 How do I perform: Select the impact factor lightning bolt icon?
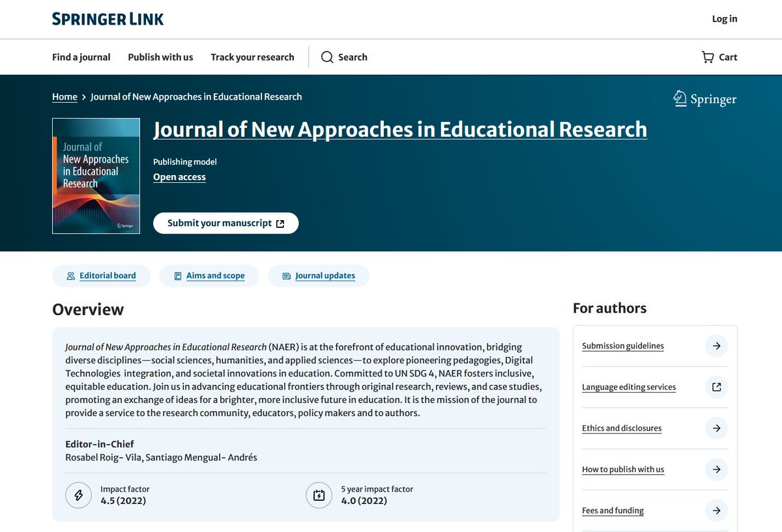pos(78,495)
